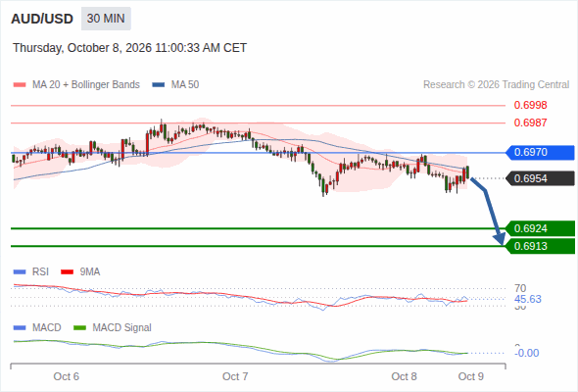Viewport: 578px width, 392px height.
Task: Click the black 0.6954 current price tag
Action: click(540, 178)
